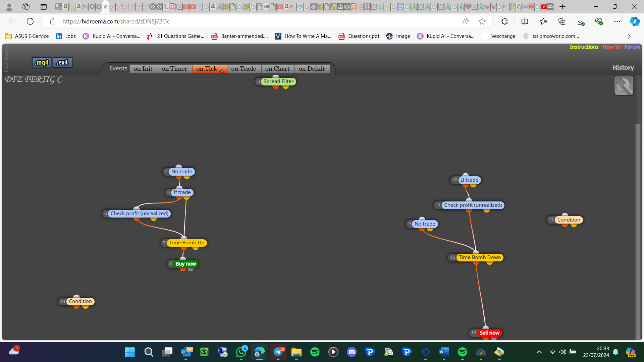Viewport: 644px width, 362px height.
Task: Open the Vexchange bookmark
Action: pyautogui.click(x=498, y=36)
